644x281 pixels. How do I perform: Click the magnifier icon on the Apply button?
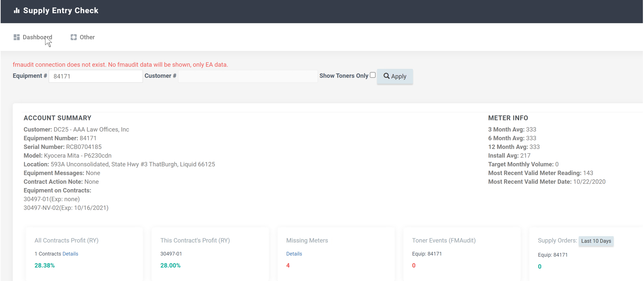(386, 76)
